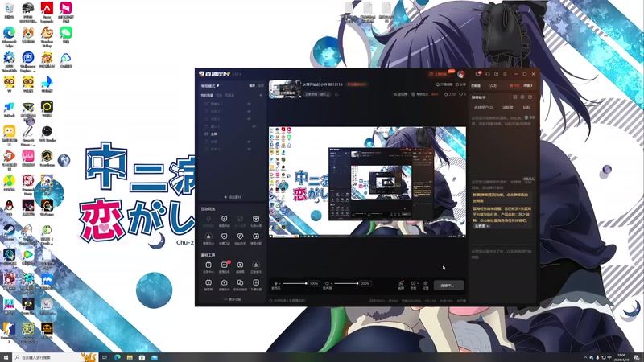Click the edit icon beside the room category tag
Screen dimensions: 644x362
336,94
